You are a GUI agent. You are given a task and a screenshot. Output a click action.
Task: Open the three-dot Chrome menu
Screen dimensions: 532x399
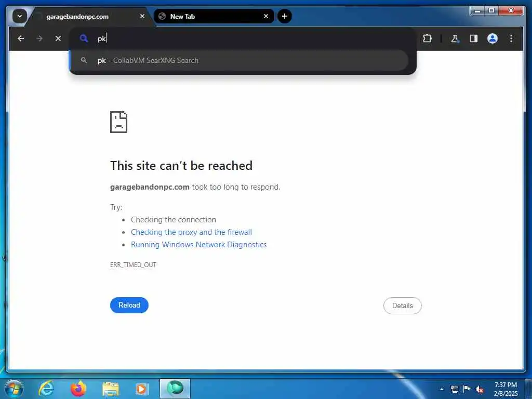(x=511, y=38)
